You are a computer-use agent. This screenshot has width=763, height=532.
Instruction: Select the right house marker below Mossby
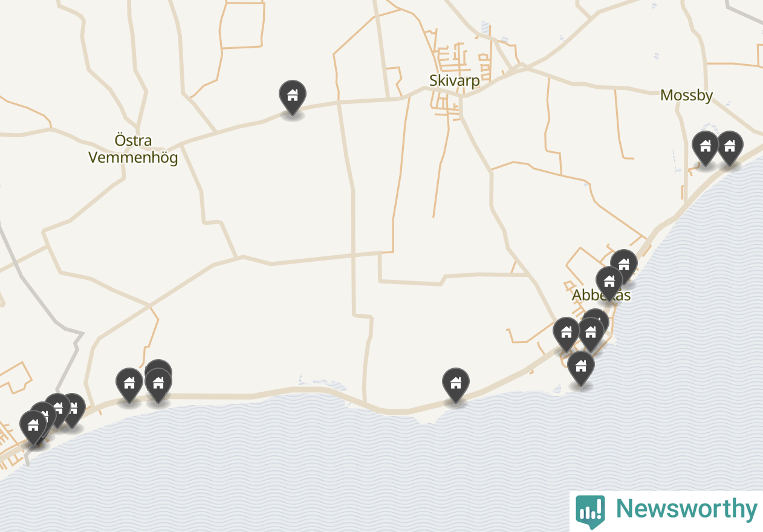click(x=730, y=148)
